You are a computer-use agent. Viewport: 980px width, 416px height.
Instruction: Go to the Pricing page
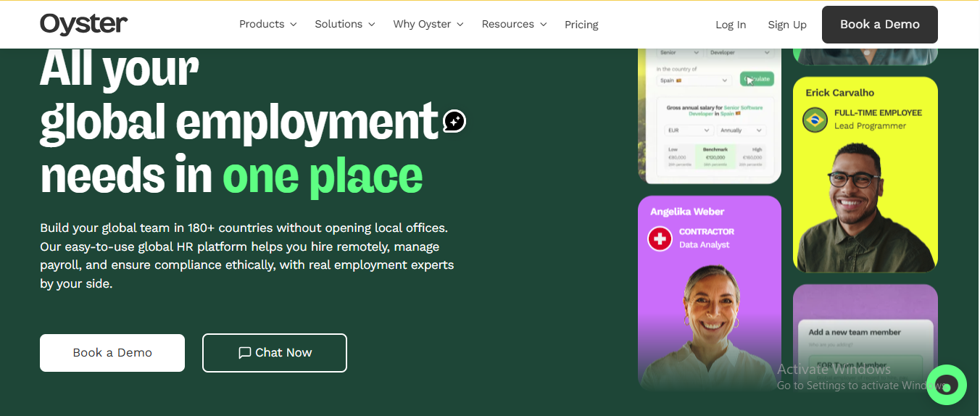point(581,25)
